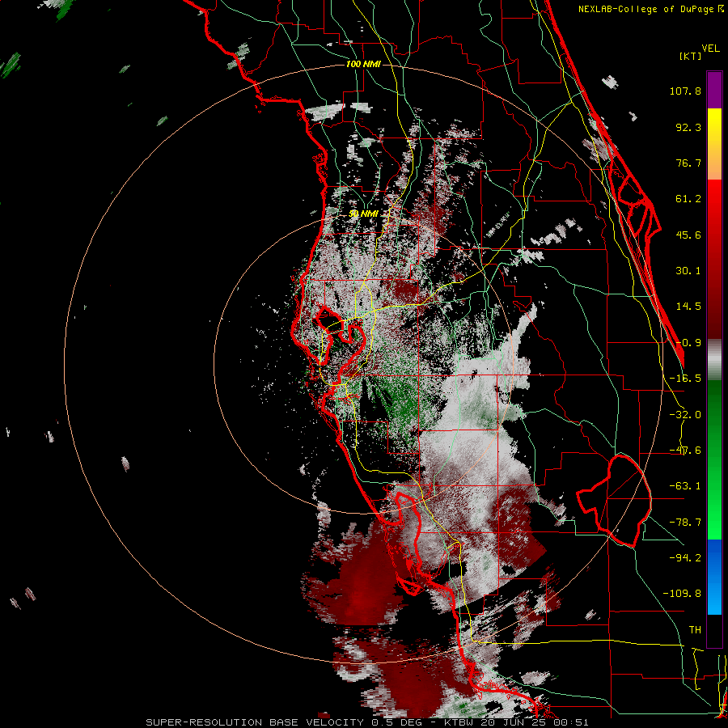Click the yellow-orange segment of color bar

click(714, 144)
